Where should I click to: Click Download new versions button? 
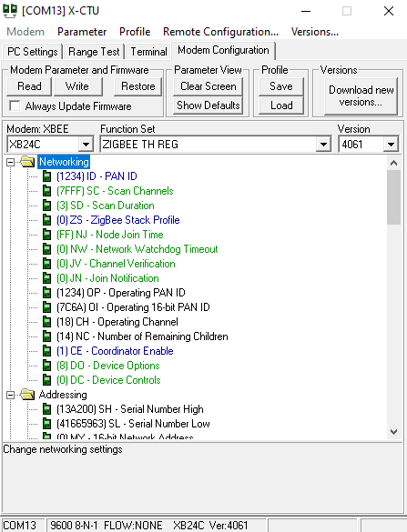(361, 96)
